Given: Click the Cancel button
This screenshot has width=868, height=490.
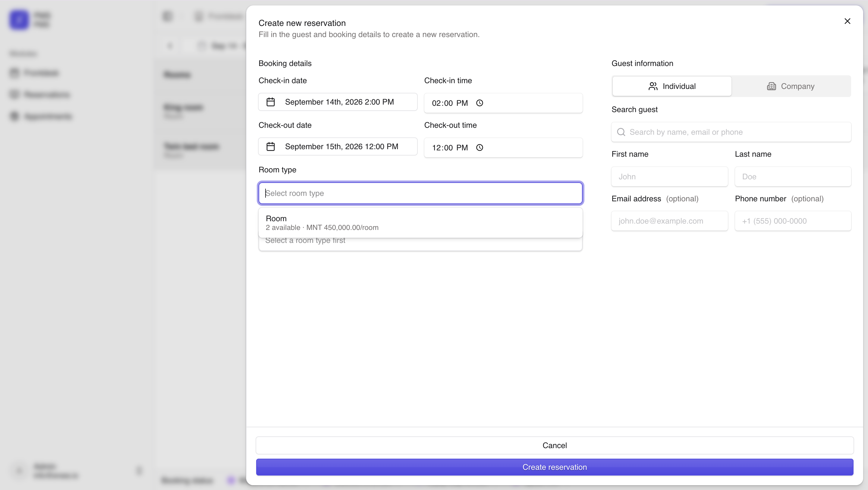Looking at the screenshot, I should pos(555,445).
